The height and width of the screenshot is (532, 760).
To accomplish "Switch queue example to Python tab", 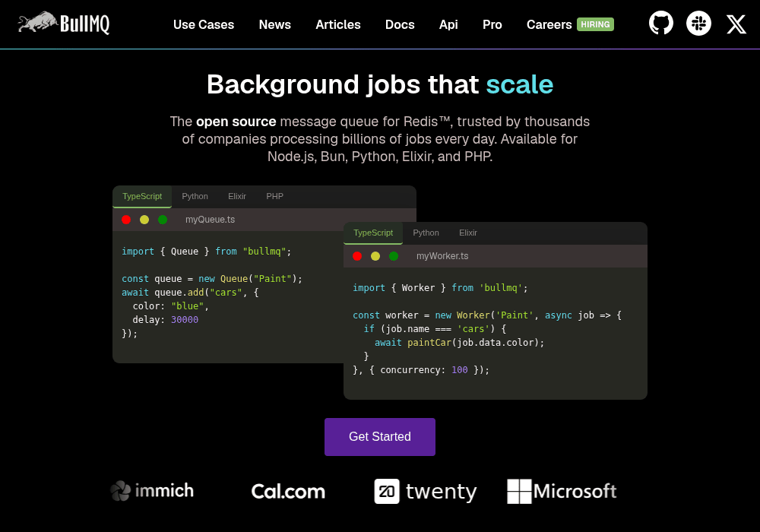I will [x=195, y=196].
